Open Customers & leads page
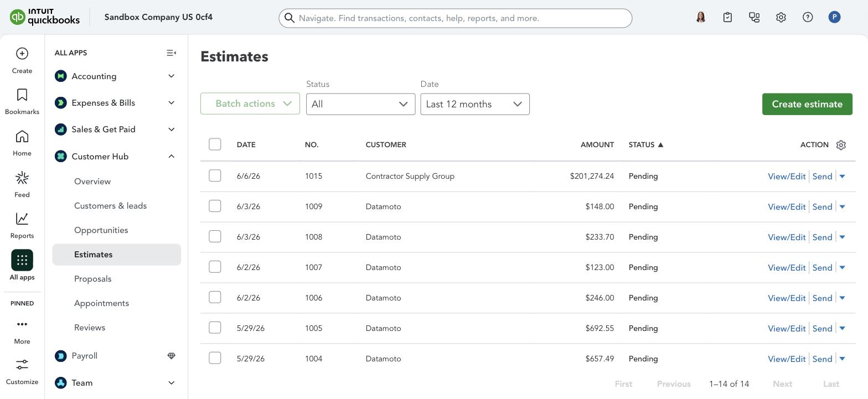 click(111, 206)
